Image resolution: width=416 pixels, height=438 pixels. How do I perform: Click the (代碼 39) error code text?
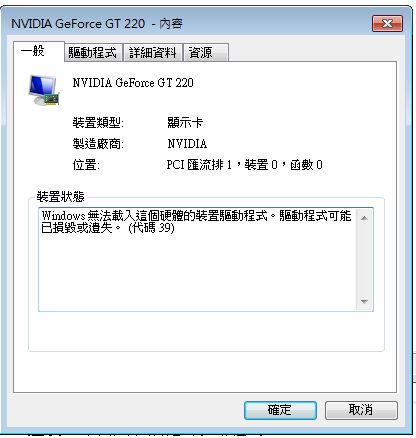pyautogui.click(x=151, y=228)
